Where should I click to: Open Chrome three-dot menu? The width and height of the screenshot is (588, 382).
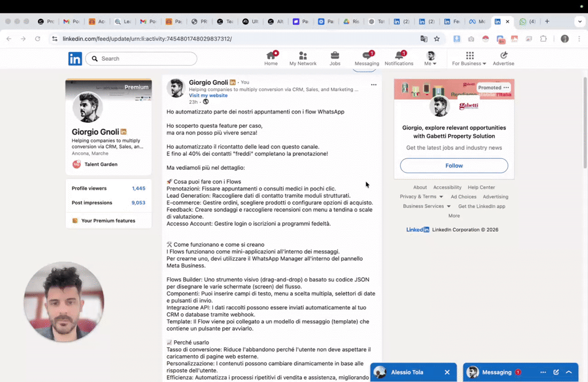[579, 38]
